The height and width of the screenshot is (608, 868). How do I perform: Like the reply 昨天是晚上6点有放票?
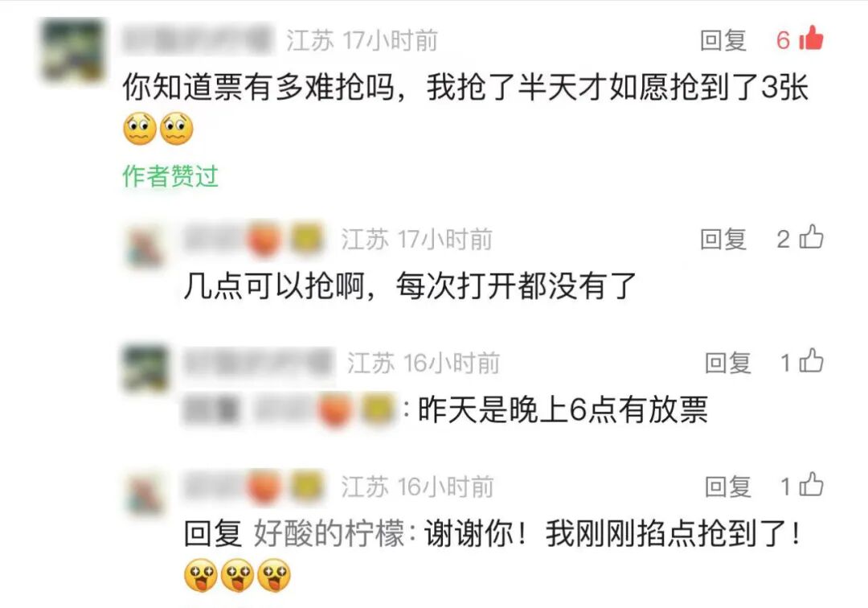click(x=812, y=361)
